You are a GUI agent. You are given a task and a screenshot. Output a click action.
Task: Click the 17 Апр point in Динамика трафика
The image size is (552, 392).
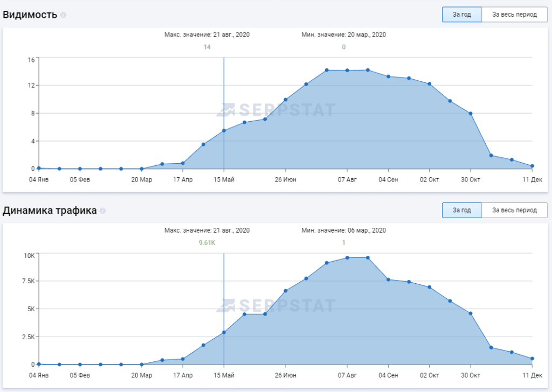(x=183, y=359)
